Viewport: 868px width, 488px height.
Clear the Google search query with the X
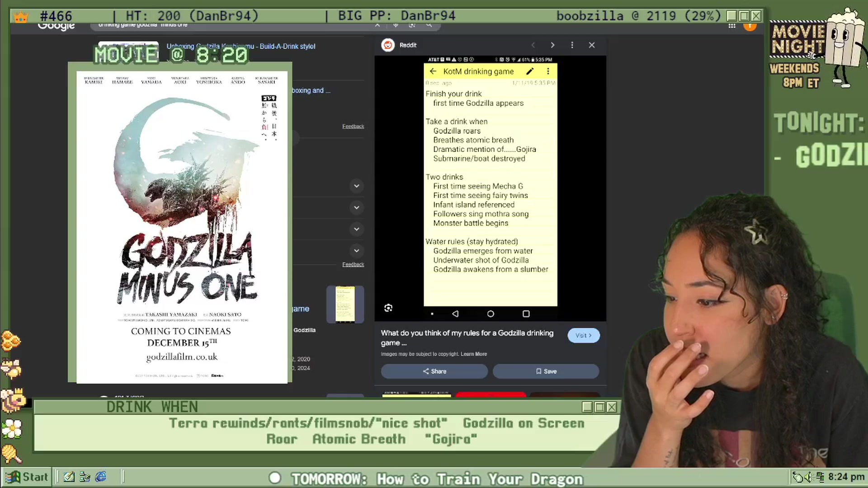(377, 25)
